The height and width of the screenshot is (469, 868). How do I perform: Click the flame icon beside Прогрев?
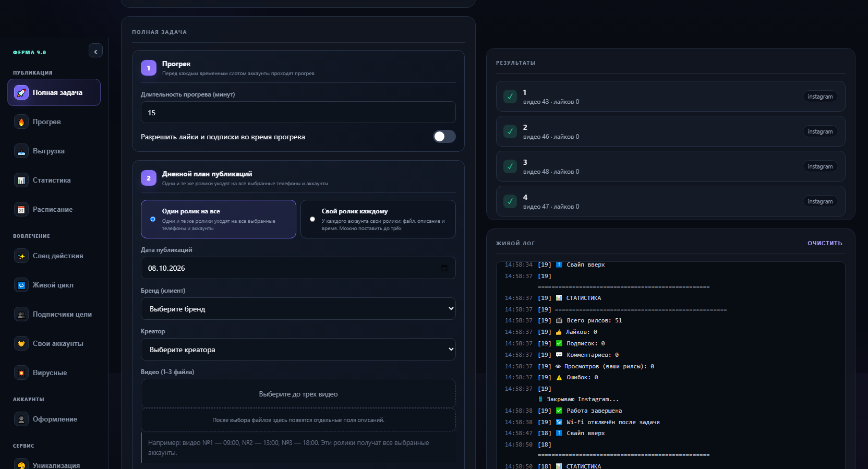(21, 122)
